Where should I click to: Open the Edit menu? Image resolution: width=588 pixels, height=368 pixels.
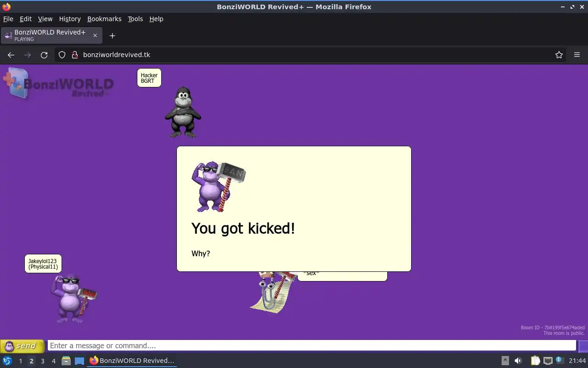coord(26,19)
